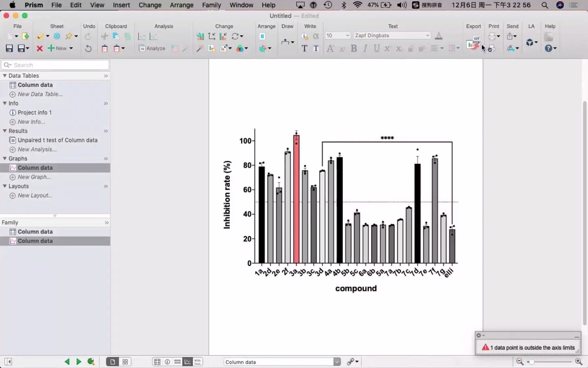The height and width of the screenshot is (368, 588).
Task: Open the Save As dropdown arrow
Action: tap(28, 48)
